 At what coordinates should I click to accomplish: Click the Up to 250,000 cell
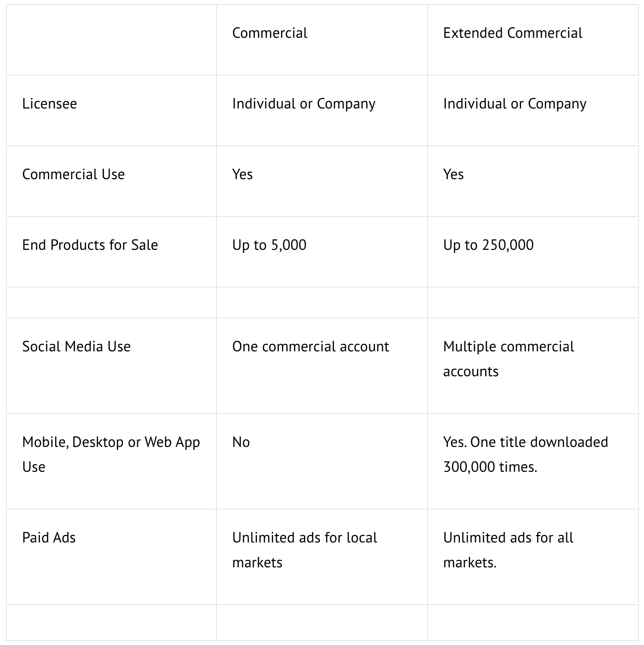(488, 245)
